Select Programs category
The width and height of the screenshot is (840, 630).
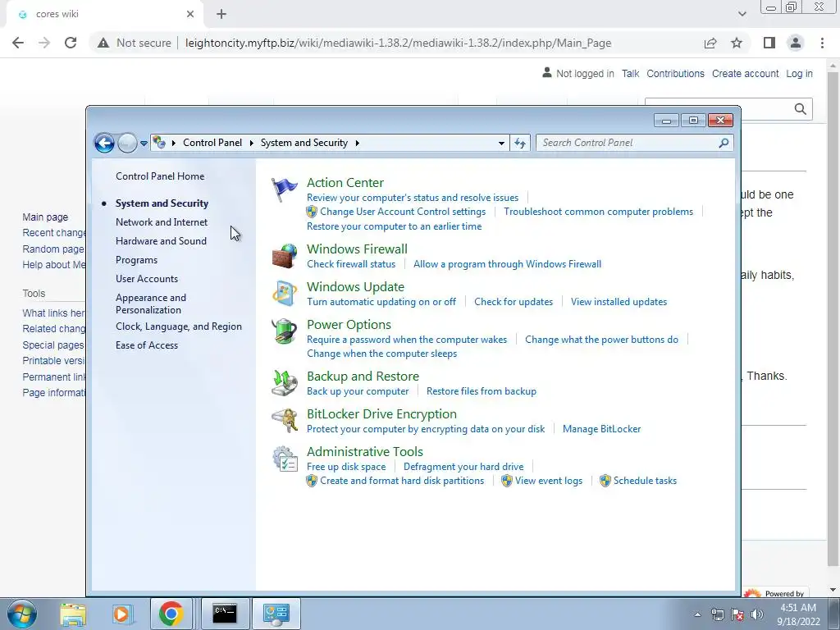pos(137,260)
